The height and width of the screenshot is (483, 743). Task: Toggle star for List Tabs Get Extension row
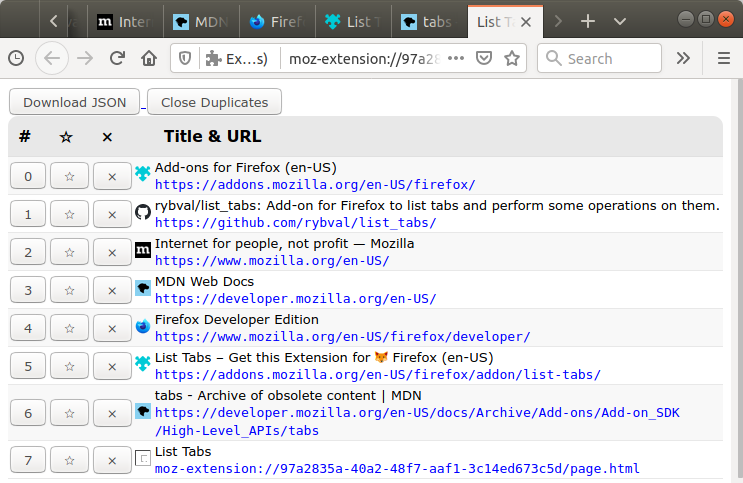tap(69, 366)
